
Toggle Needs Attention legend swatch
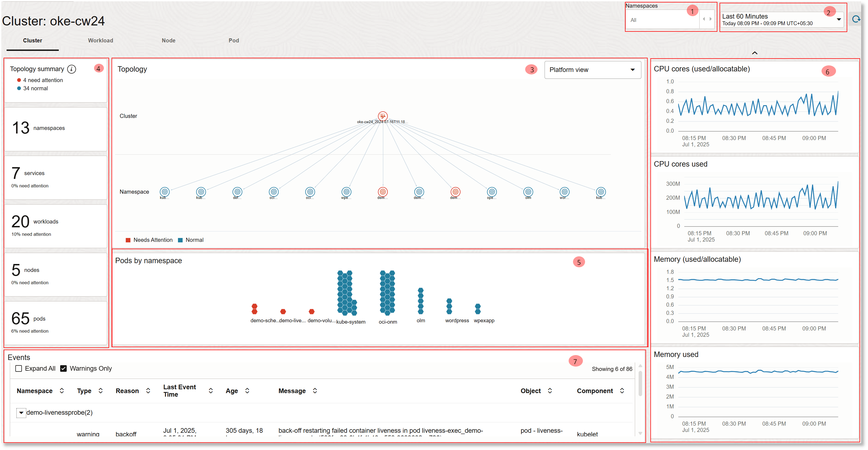click(x=128, y=240)
